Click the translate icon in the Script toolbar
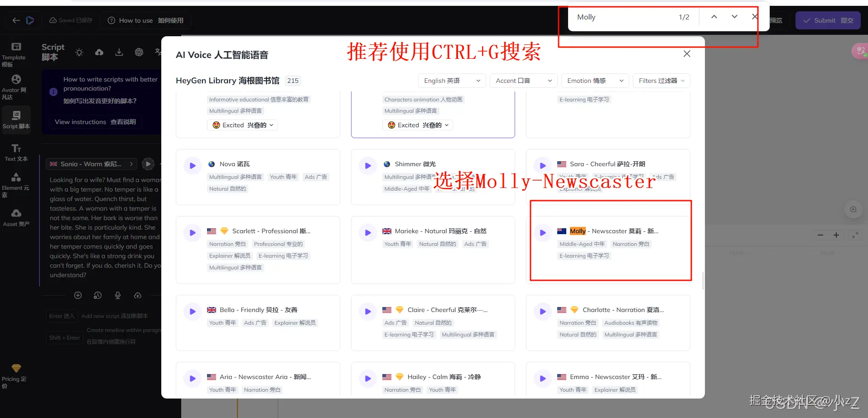Screen dimensions: 868x418 (x=158, y=52)
